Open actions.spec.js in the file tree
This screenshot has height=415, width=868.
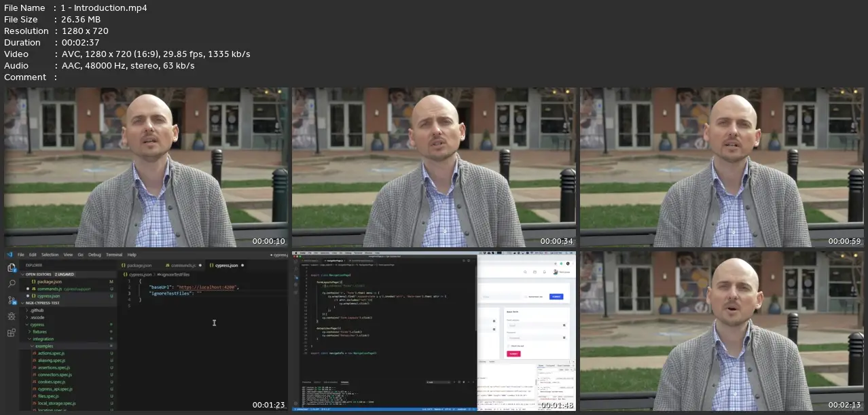52,353
